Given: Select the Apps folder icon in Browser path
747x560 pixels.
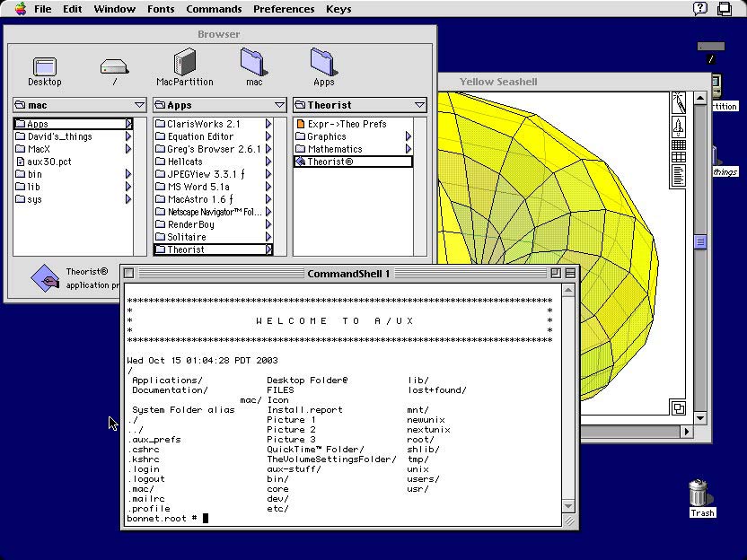Looking at the screenshot, I should (x=323, y=62).
